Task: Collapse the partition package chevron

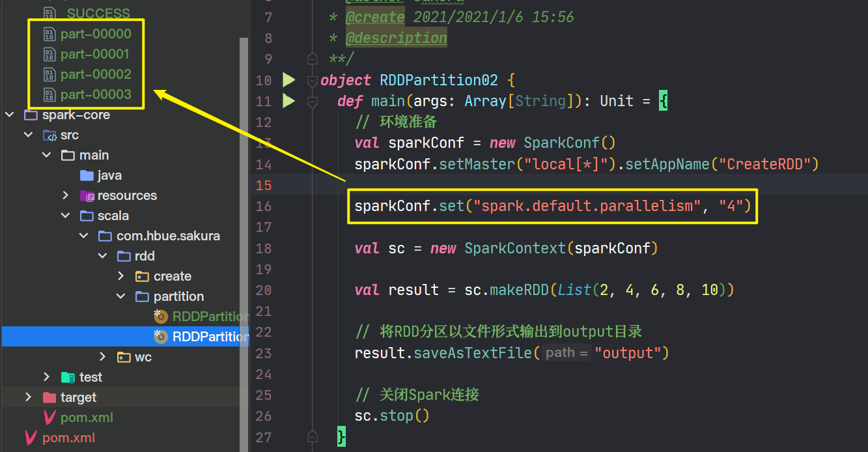Action: (121, 297)
